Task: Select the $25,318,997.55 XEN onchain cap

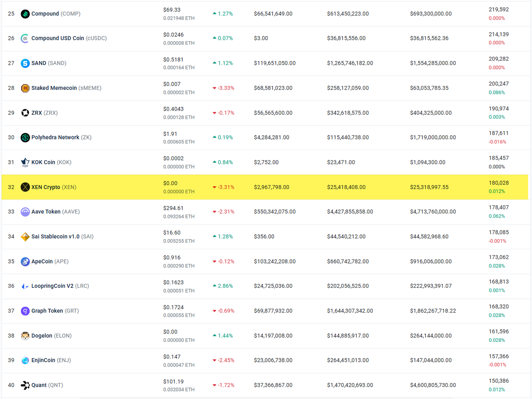Action: [x=429, y=187]
